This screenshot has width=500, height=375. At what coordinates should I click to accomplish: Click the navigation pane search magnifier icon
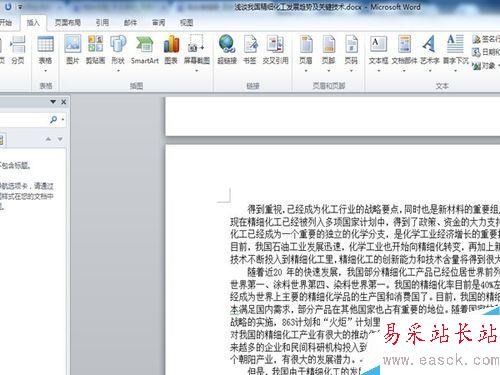(53, 119)
